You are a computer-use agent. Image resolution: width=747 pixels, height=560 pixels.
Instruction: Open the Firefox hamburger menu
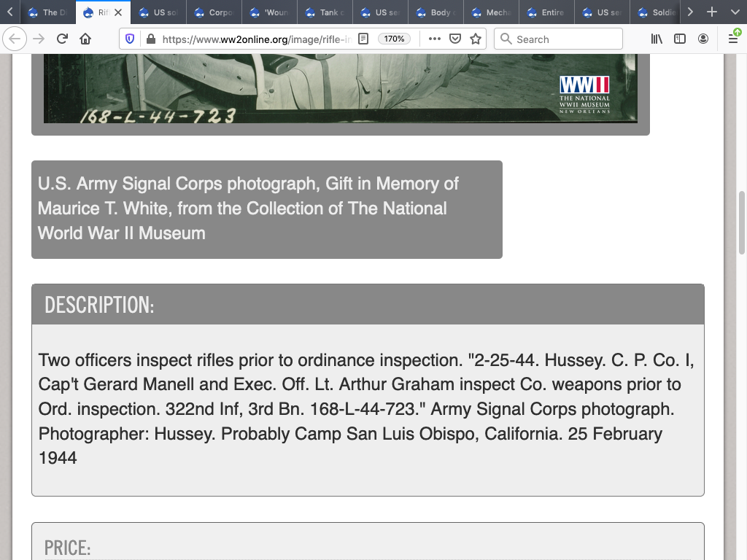734,39
